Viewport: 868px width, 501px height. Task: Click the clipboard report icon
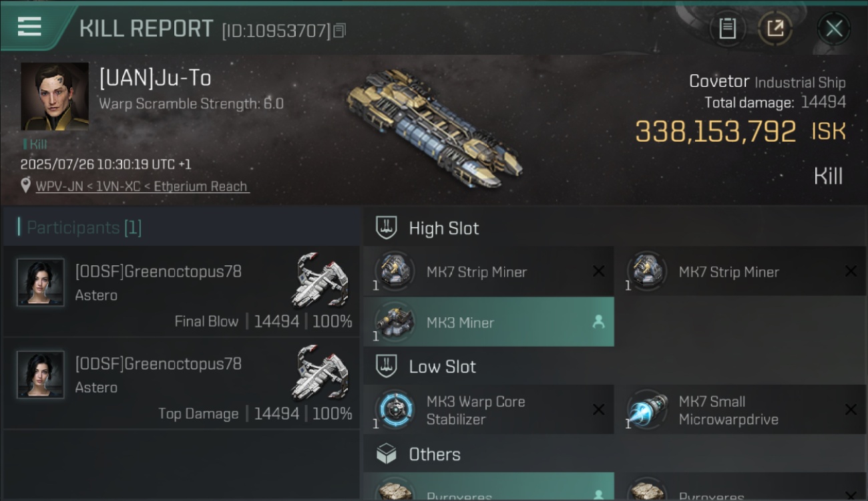727,29
